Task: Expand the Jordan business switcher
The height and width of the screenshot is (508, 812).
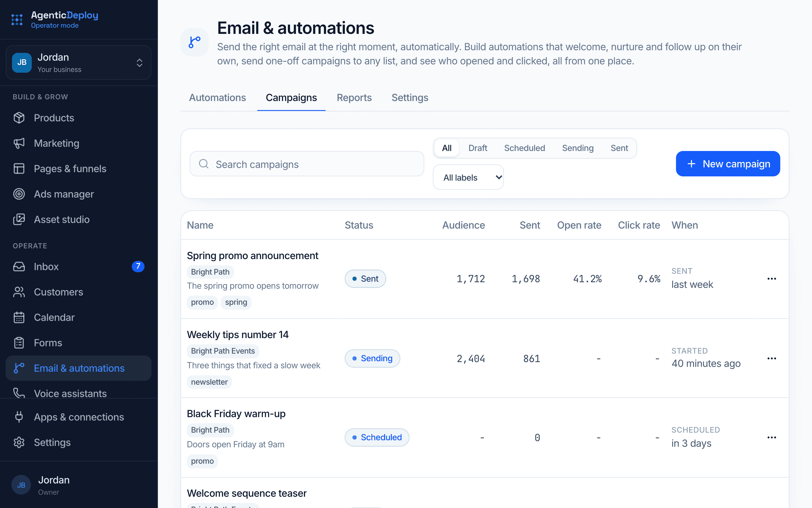Action: [x=78, y=62]
